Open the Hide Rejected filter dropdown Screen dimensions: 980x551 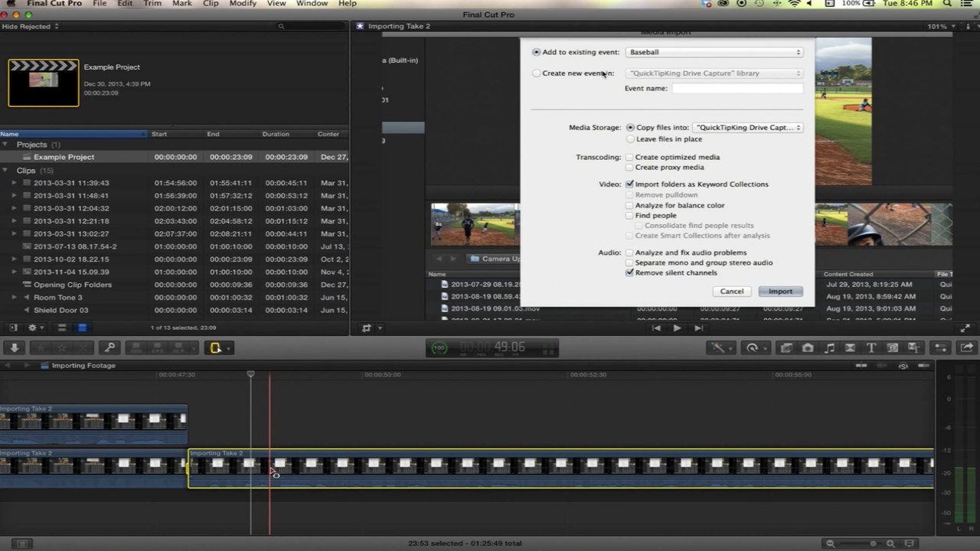point(30,27)
